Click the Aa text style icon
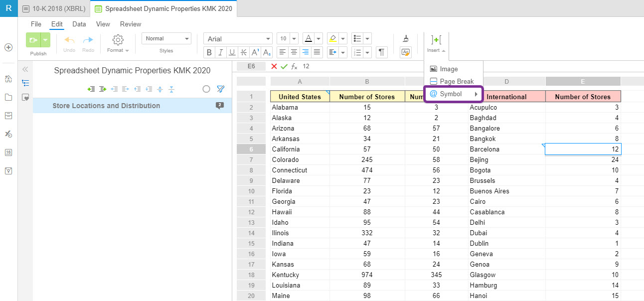 406,52
